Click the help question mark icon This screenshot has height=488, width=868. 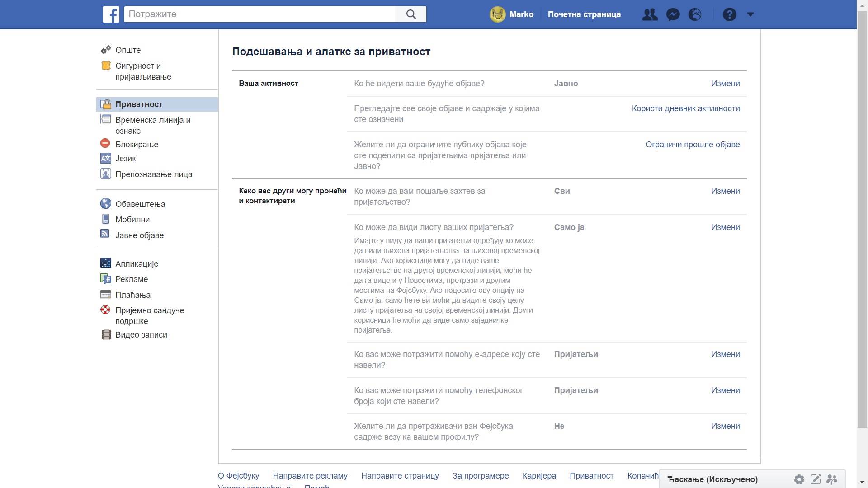point(729,14)
